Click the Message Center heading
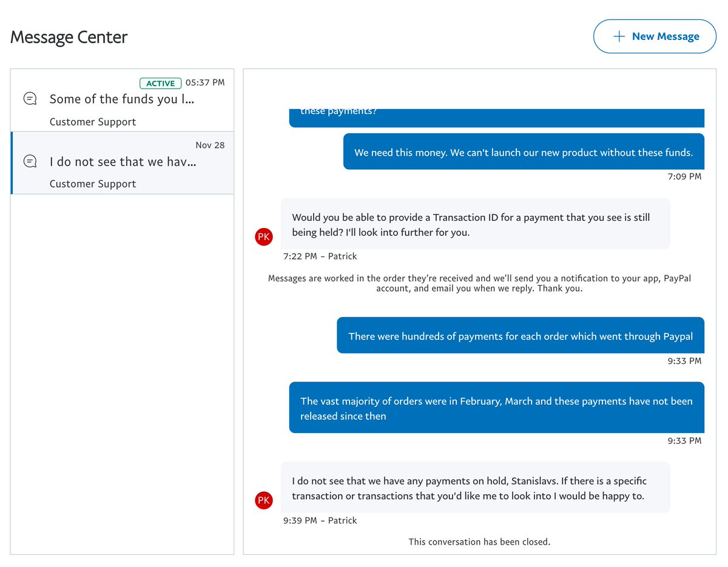Screen dimensions: 728x567 point(69,37)
